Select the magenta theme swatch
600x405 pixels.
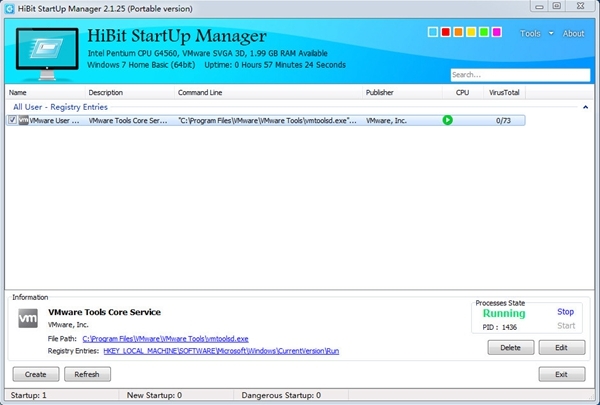tap(497, 32)
